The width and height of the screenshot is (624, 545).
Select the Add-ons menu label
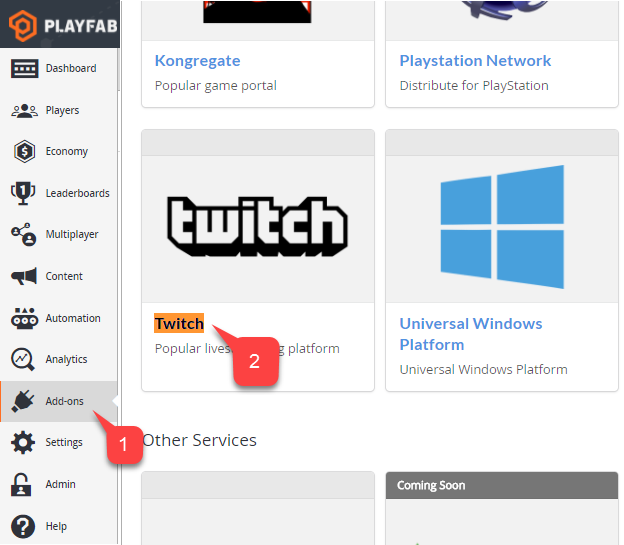click(64, 401)
